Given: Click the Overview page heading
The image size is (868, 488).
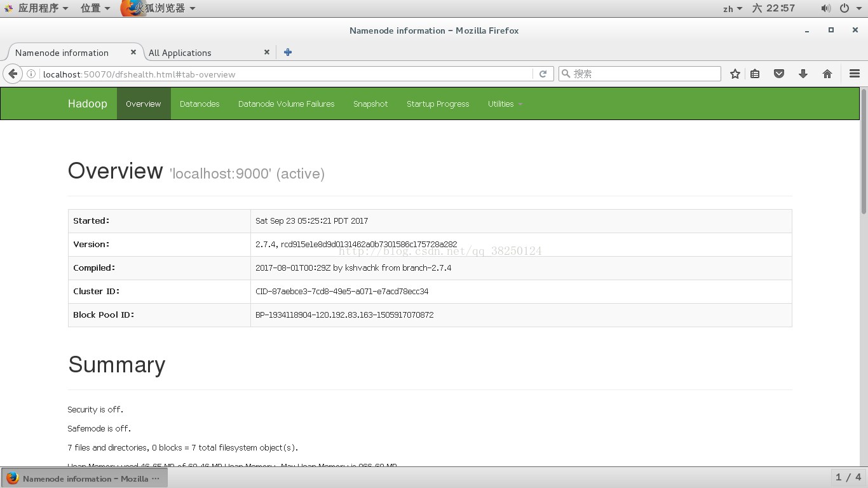Looking at the screenshot, I should (116, 171).
